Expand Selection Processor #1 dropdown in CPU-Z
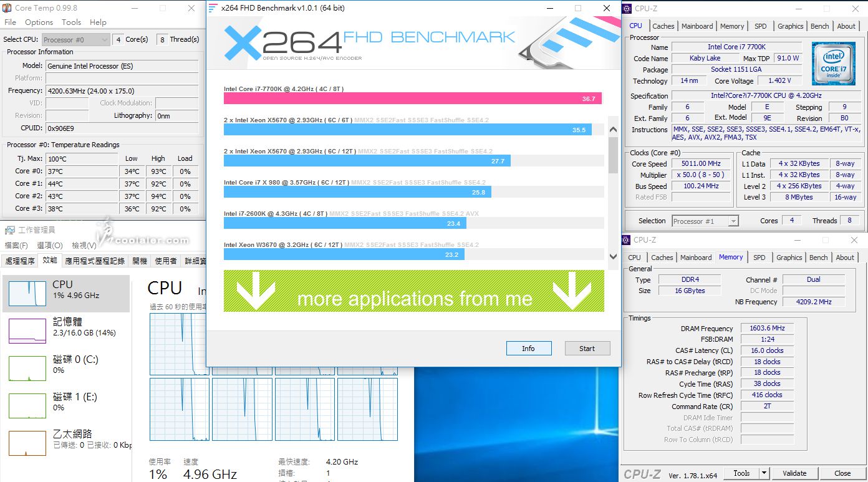868x482 pixels. pos(733,221)
